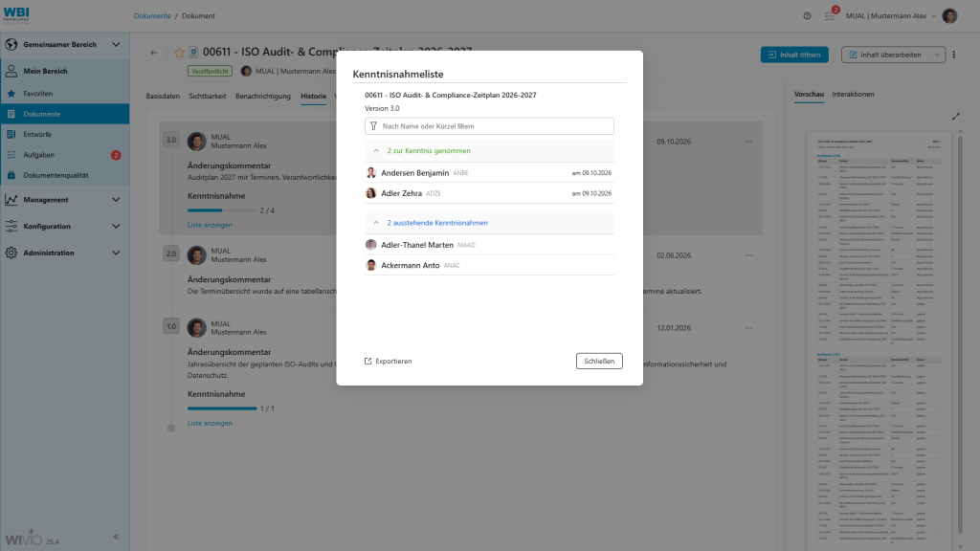Viewport: 980px width, 551px height.
Task: Open the help question mark icon
Action: coord(807,16)
